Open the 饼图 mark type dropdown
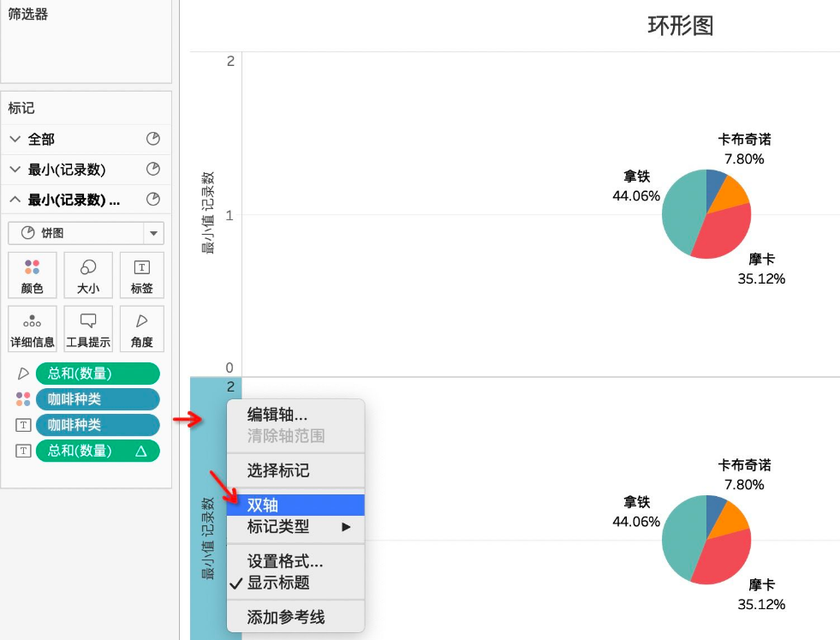This screenshot has height=640, width=840. tap(154, 233)
